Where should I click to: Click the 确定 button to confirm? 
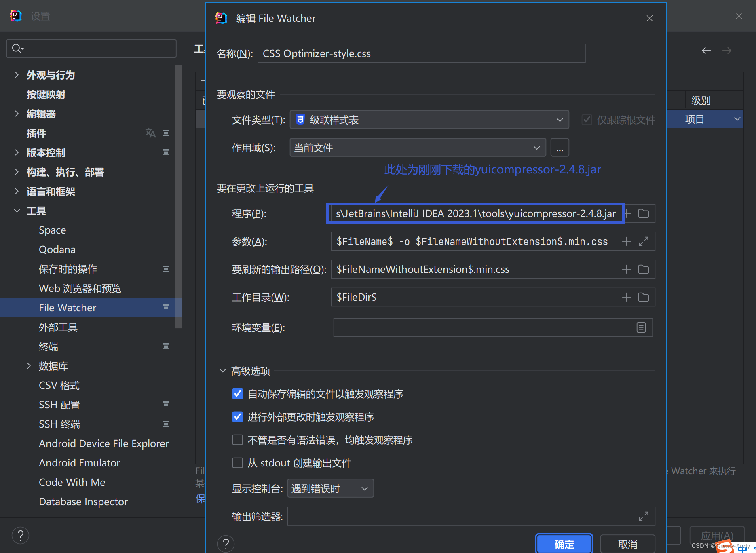tap(564, 543)
